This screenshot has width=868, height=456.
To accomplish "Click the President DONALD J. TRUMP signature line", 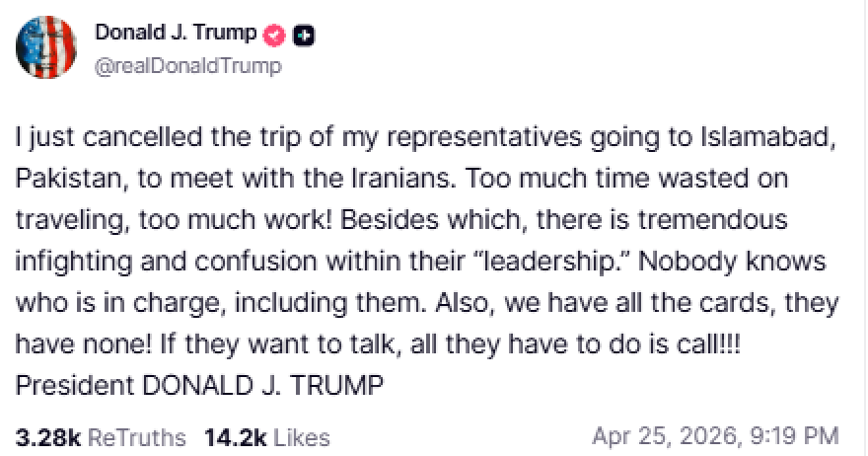I will click(198, 385).
